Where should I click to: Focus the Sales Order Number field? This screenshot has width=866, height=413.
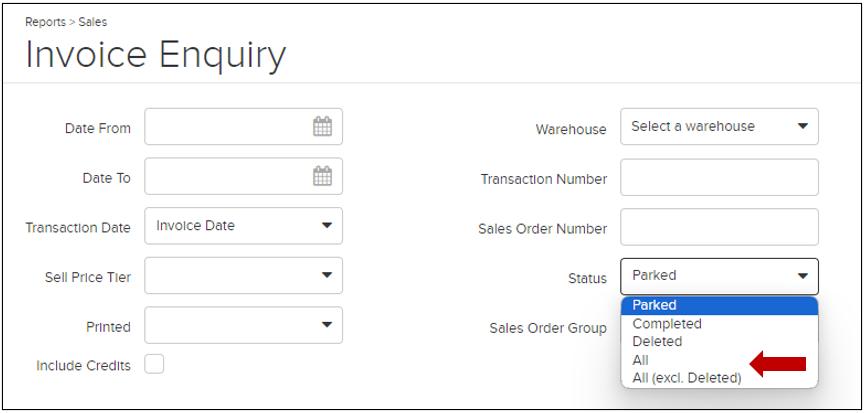point(719,227)
